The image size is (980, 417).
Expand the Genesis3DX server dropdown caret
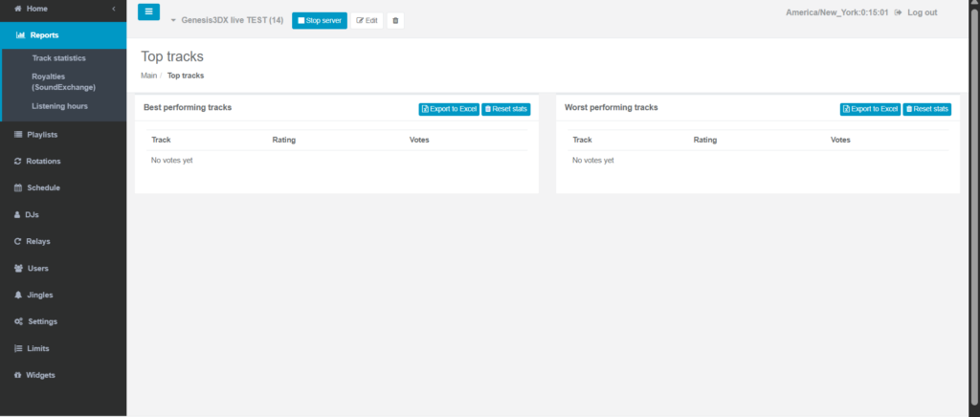tap(173, 20)
